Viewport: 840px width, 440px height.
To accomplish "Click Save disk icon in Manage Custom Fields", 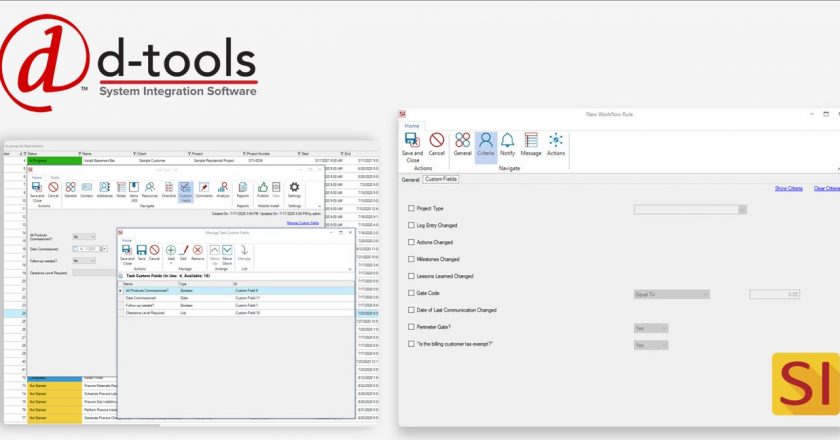I will pos(141,252).
